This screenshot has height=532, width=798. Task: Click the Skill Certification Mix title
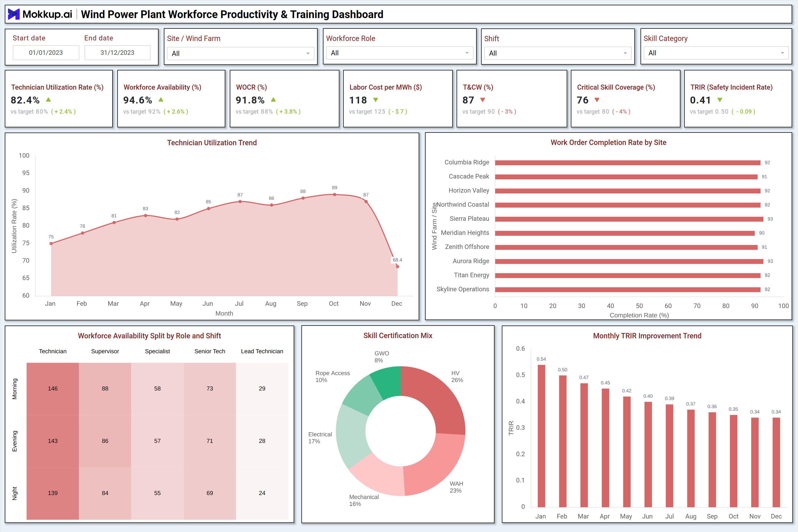398,335
